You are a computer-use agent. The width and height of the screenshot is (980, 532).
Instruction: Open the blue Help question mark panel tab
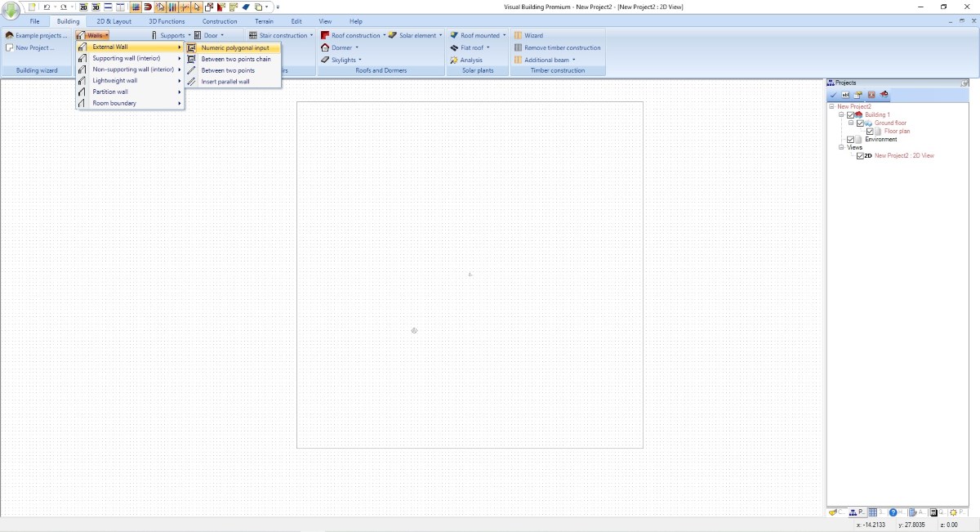pos(893,512)
